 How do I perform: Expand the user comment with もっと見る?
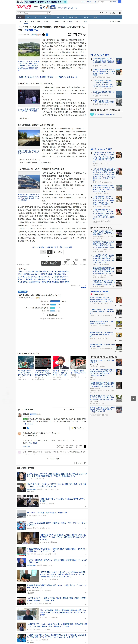33,443
